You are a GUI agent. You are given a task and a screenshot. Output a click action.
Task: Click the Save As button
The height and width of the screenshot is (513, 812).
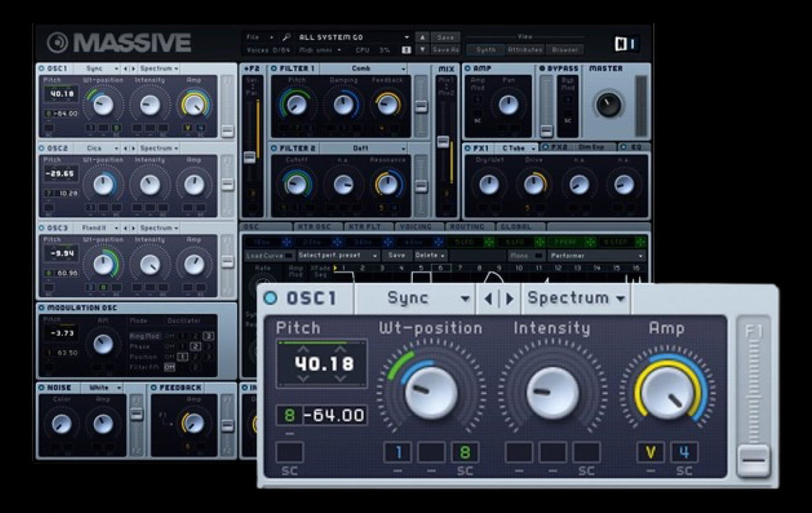tap(445, 50)
